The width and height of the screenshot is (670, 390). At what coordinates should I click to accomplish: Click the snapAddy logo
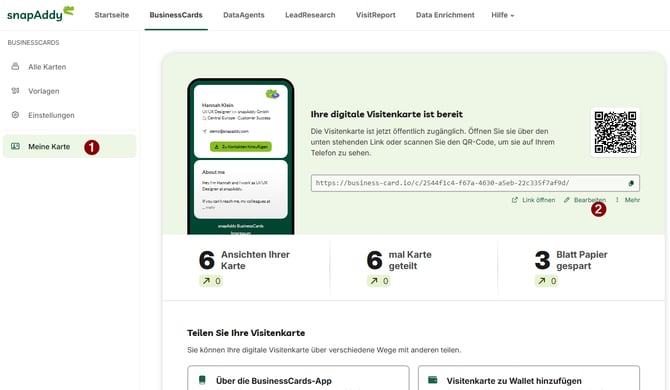point(41,14)
